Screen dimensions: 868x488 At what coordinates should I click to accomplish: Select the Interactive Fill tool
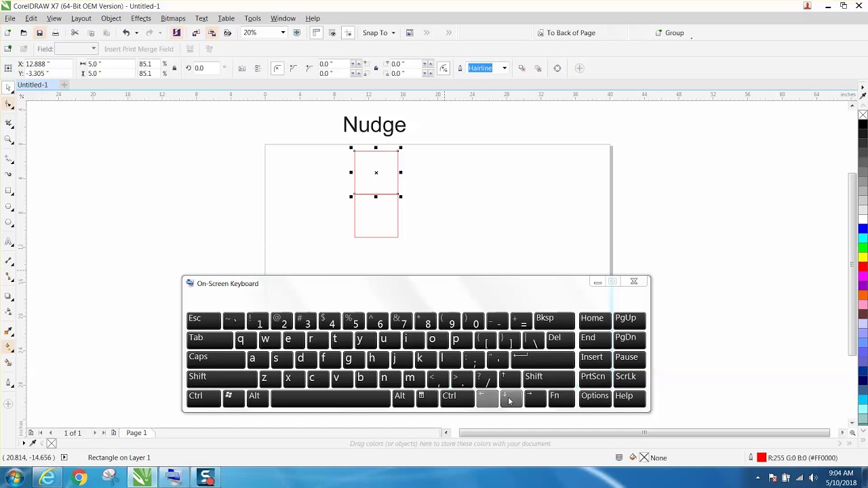8,346
